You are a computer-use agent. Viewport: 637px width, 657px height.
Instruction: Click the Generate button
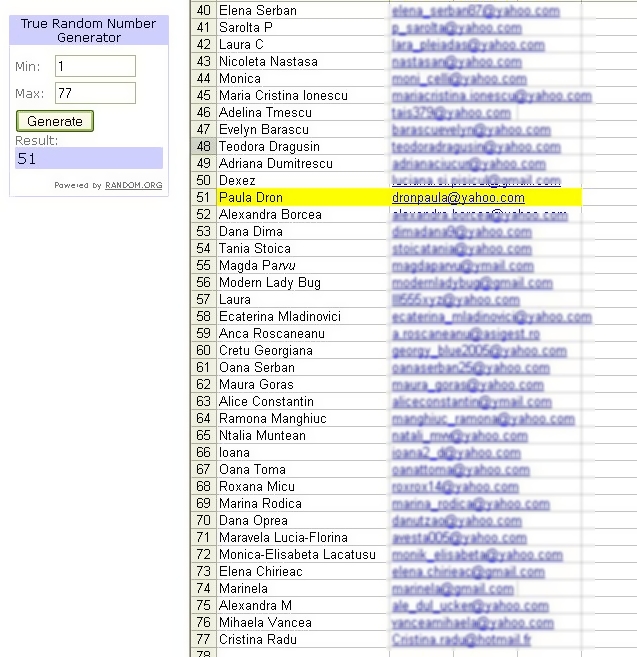tap(55, 121)
